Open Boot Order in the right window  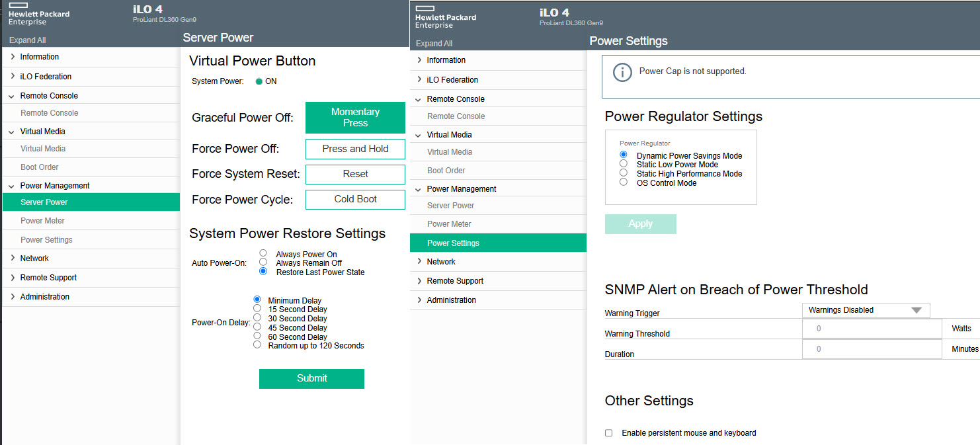[x=498, y=171]
